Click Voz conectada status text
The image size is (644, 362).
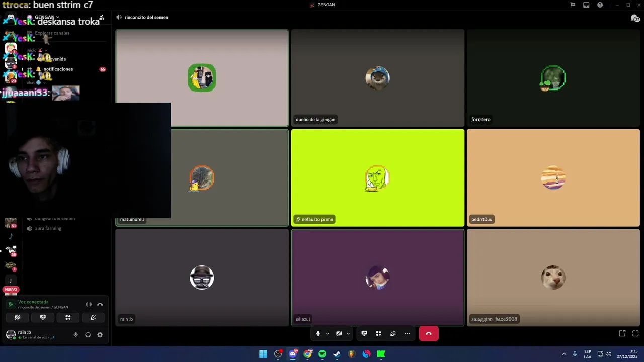(33, 302)
